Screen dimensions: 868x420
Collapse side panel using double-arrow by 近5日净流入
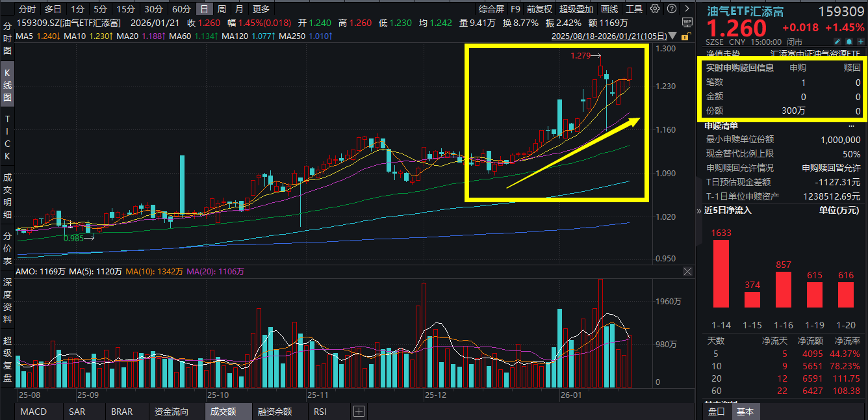click(x=700, y=211)
